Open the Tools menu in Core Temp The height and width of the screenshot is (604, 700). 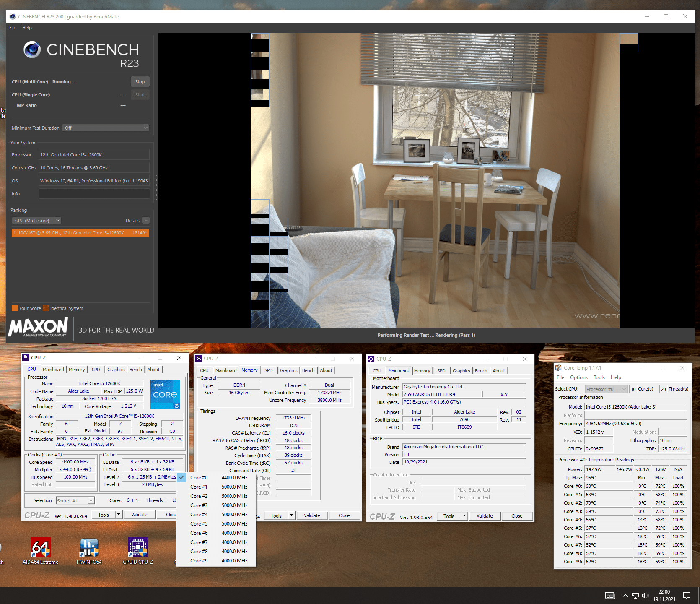coord(599,377)
